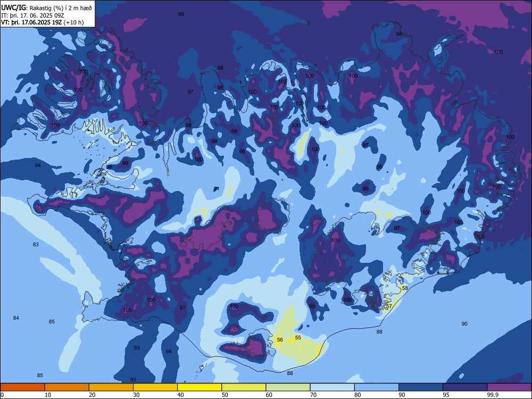The height and width of the screenshot is (399, 532).
Task: Select the legend tick label '40'
Action: [x=180, y=395]
